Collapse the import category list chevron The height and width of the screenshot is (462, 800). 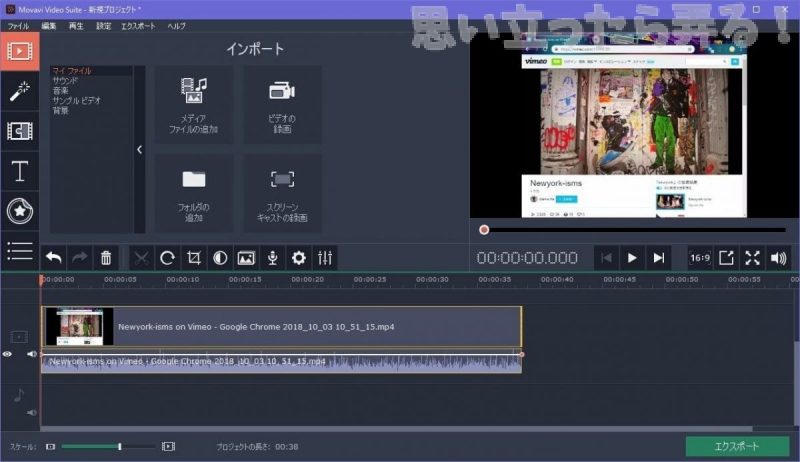point(140,149)
